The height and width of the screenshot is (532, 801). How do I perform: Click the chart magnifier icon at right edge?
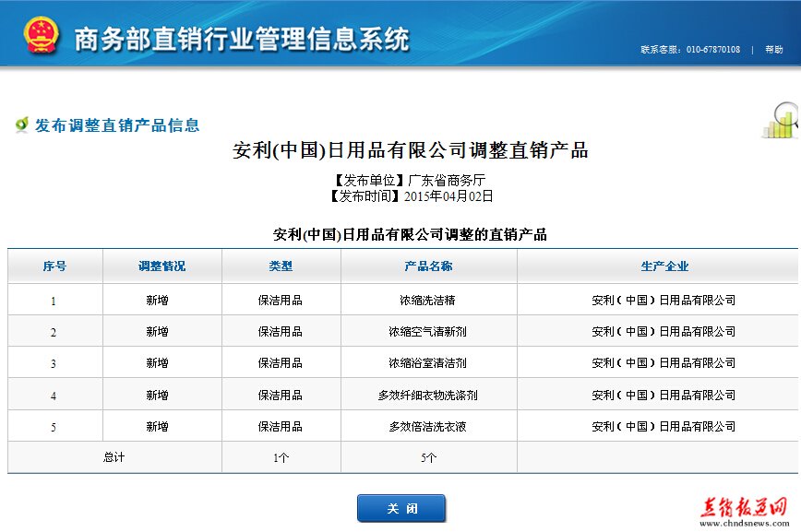click(x=781, y=121)
